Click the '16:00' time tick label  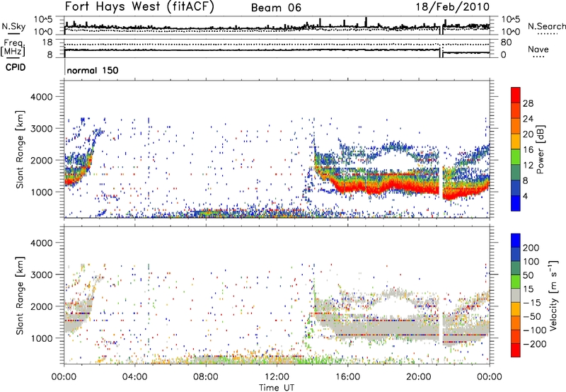(347, 377)
